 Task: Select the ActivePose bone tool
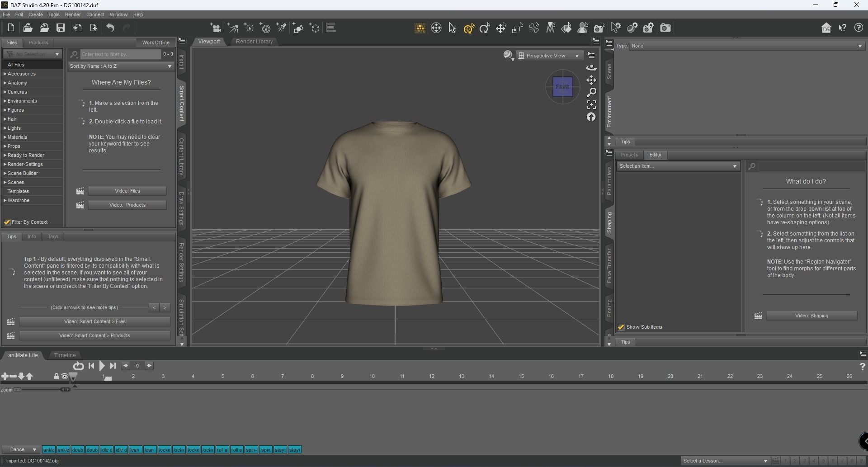pos(534,28)
